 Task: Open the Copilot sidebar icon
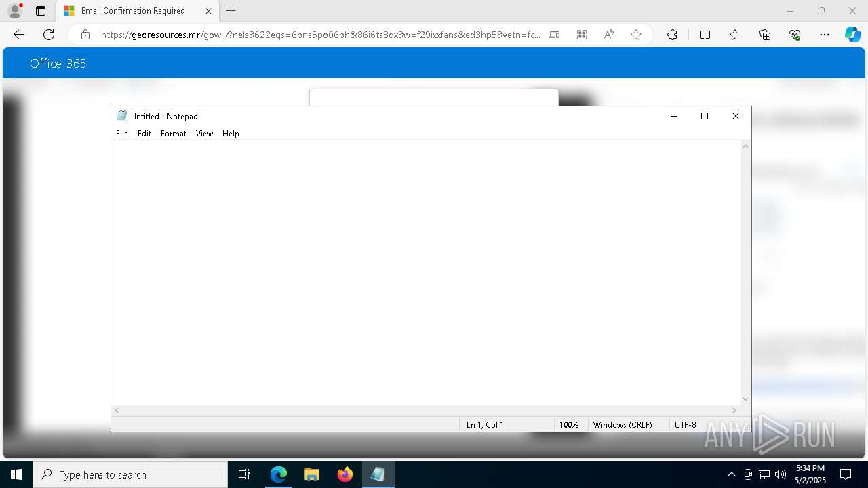click(x=852, y=35)
